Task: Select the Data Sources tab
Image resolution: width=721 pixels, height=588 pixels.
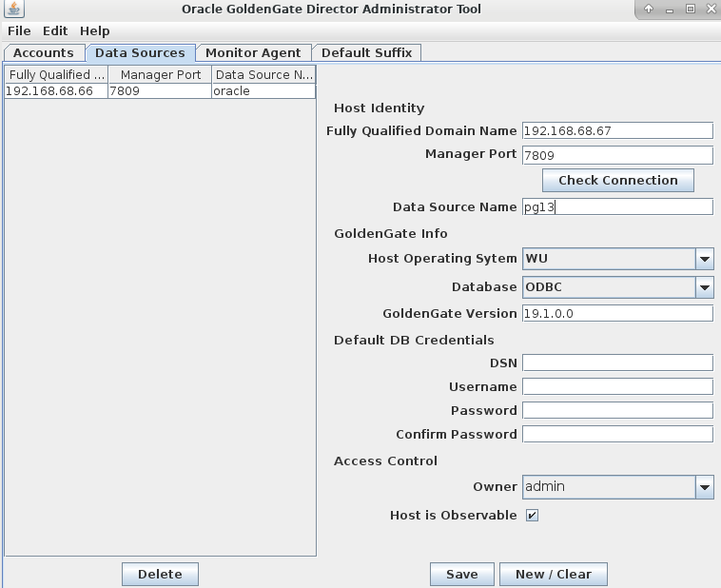Action: click(140, 53)
